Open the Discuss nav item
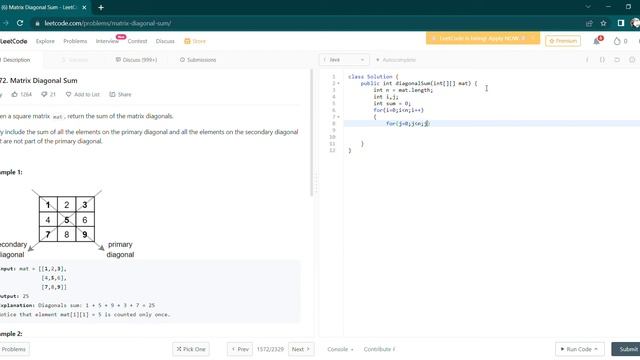Screen dimensions: 640x360 click(165, 41)
